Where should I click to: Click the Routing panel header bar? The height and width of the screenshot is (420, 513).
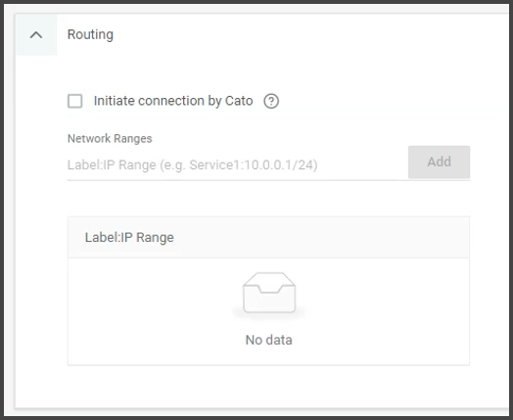pos(261,34)
